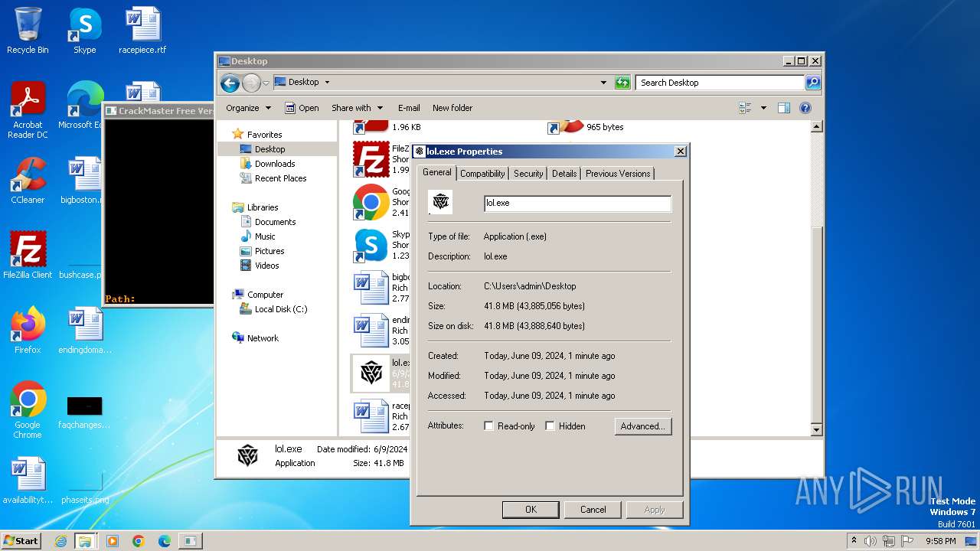Select Computer in navigation pane
The height and width of the screenshot is (551, 980).
(256, 295)
